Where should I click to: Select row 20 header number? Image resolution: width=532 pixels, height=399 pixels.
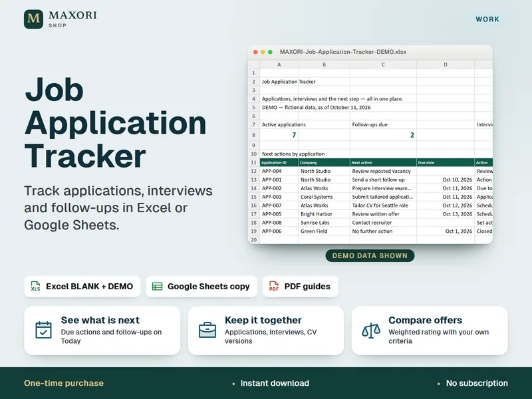point(253,239)
